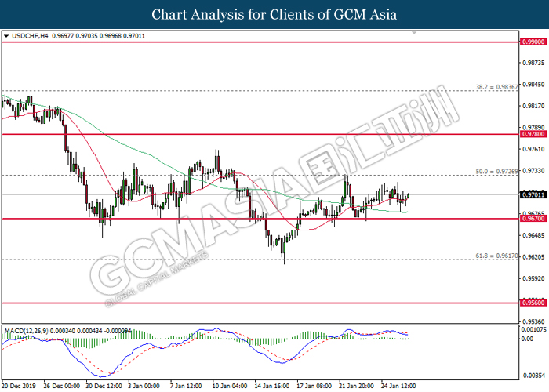Click the 0.9560 red price tag
The height and width of the screenshot is (392, 549).
532,302
